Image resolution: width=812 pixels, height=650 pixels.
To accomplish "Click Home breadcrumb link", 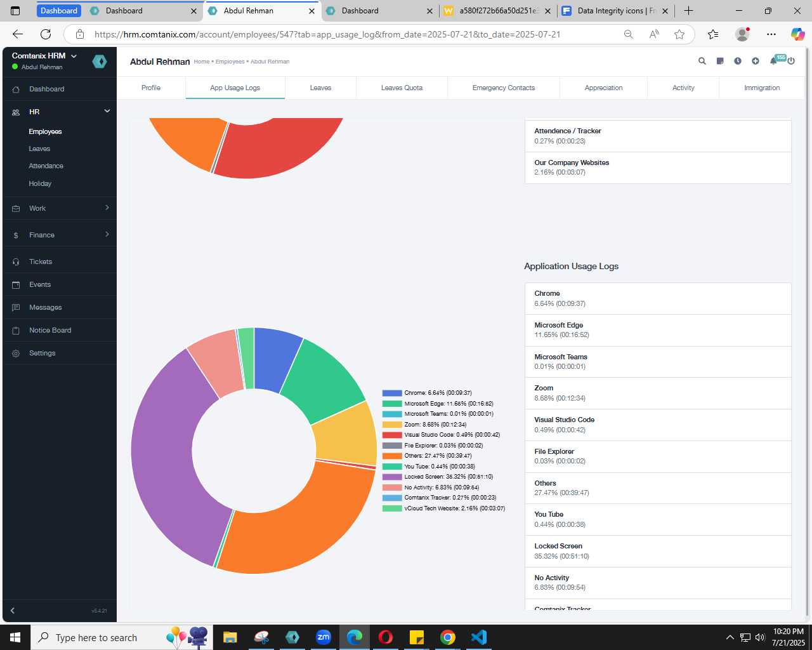I will pos(201,62).
